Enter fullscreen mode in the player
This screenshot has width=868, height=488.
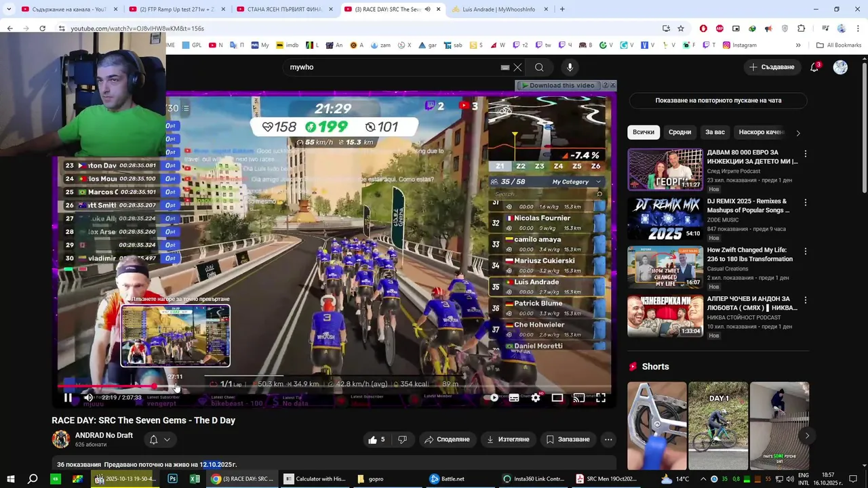[x=601, y=398]
